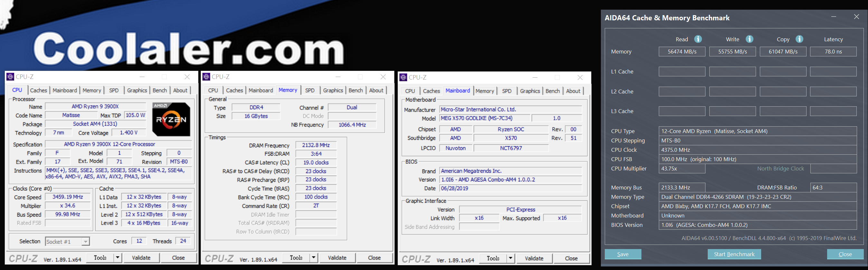Click the Core Voltage value 1.400 V
The width and height of the screenshot is (868, 270).
(129, 133)
